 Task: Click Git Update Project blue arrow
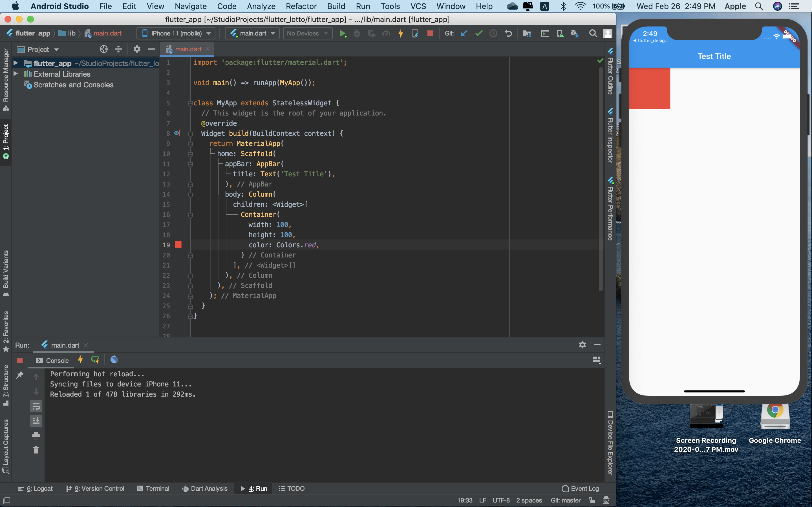(x=464, y=33)
